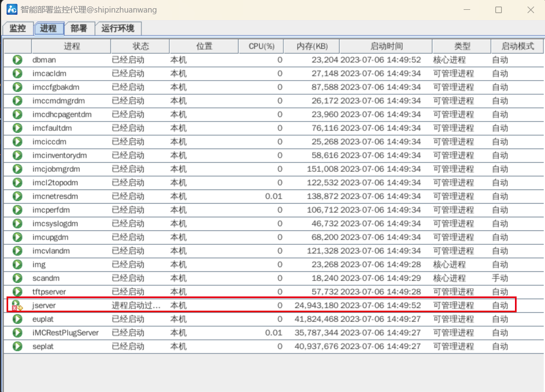The image size is (545, 392).
Task: Select the scandm process name
Action: pyautogui.click(x=46, y=278)
